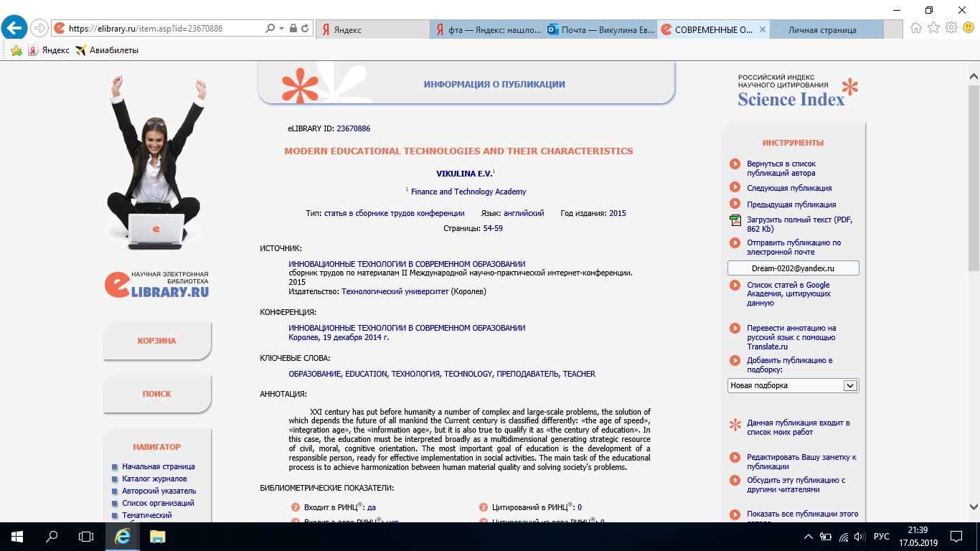Click 'Следующая публикация' link
980x551 pixels.
[789, 188]
